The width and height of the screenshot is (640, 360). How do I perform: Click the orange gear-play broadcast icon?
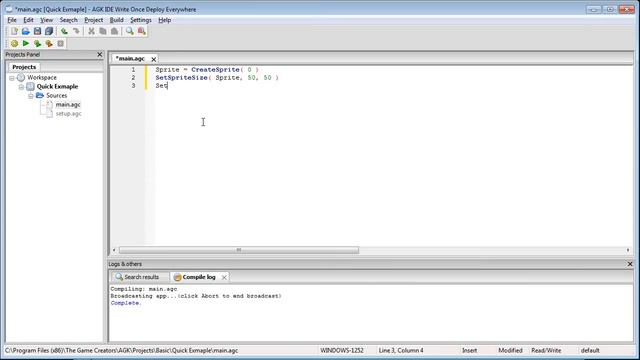coord(49,43)
